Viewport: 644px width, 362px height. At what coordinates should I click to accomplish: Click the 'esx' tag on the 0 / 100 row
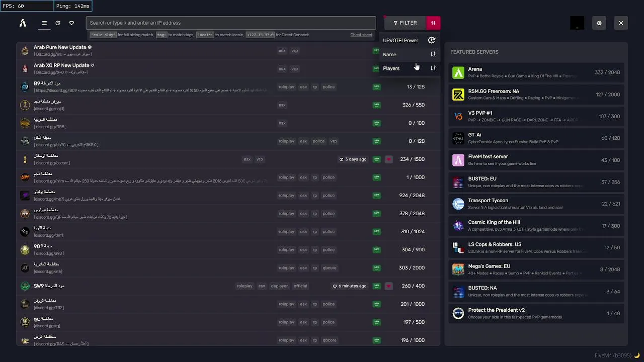[x=282, y=123]
